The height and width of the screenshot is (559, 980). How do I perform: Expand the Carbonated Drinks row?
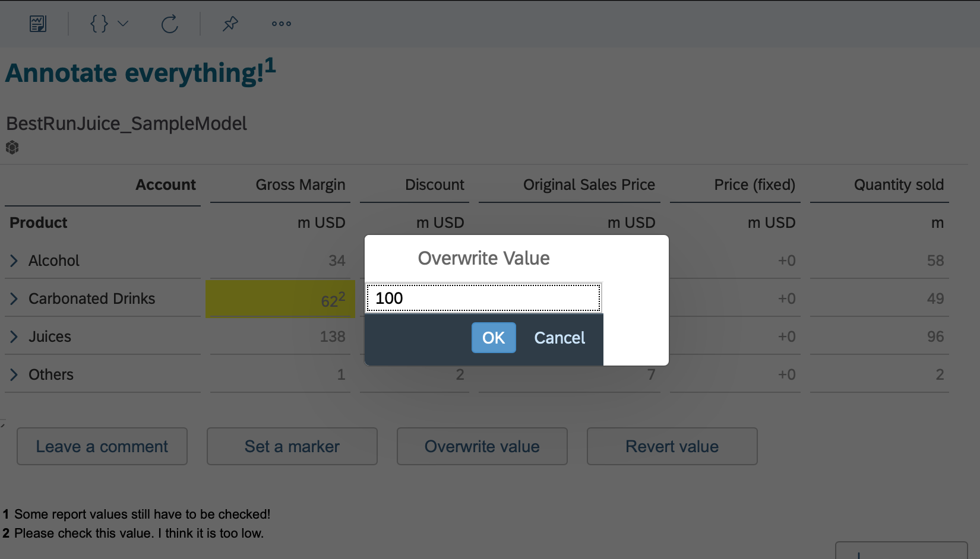(x=14, y=298)
